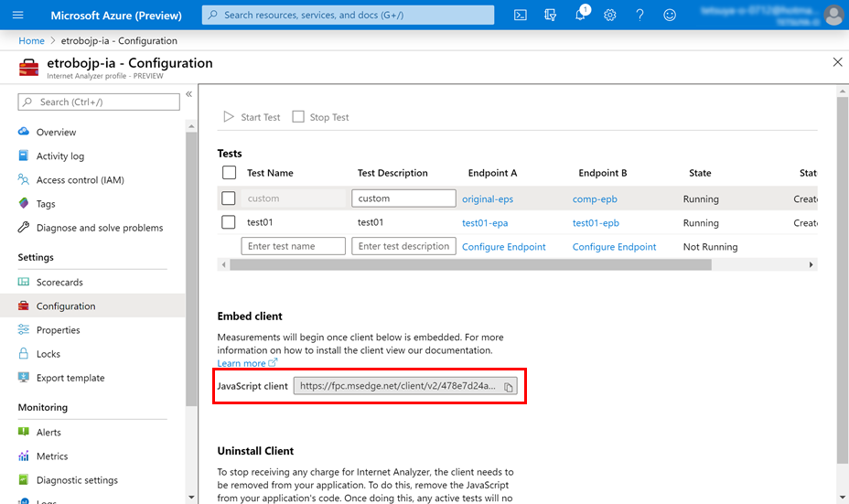This screenshot has width=849, height=504.
Task: Open the feedback smiley icon
Action: coord(670,16)
